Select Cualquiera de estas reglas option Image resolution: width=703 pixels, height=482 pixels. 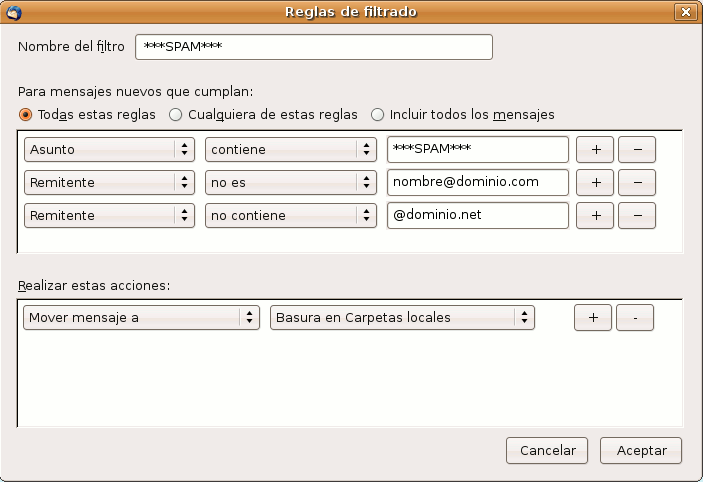click(x=176, y=115)
